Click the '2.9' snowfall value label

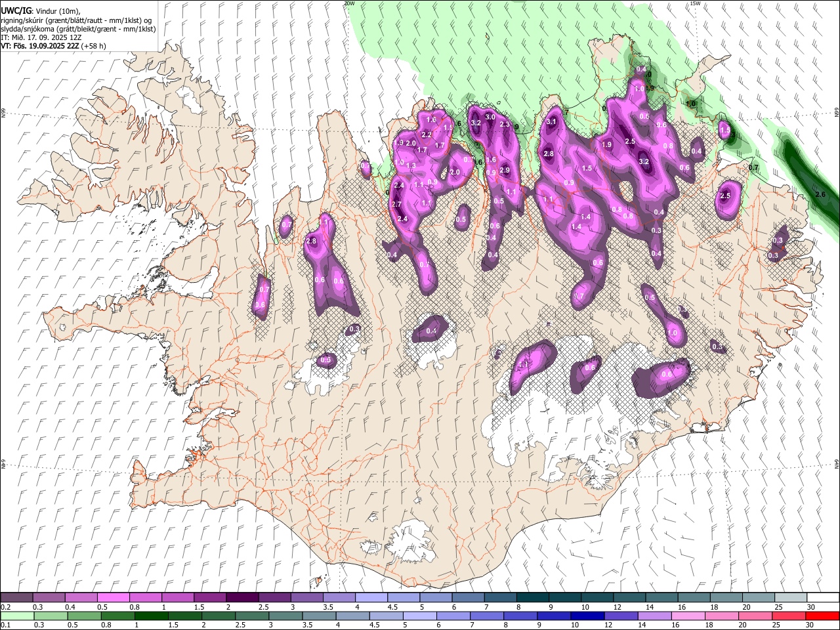point(505,170)
